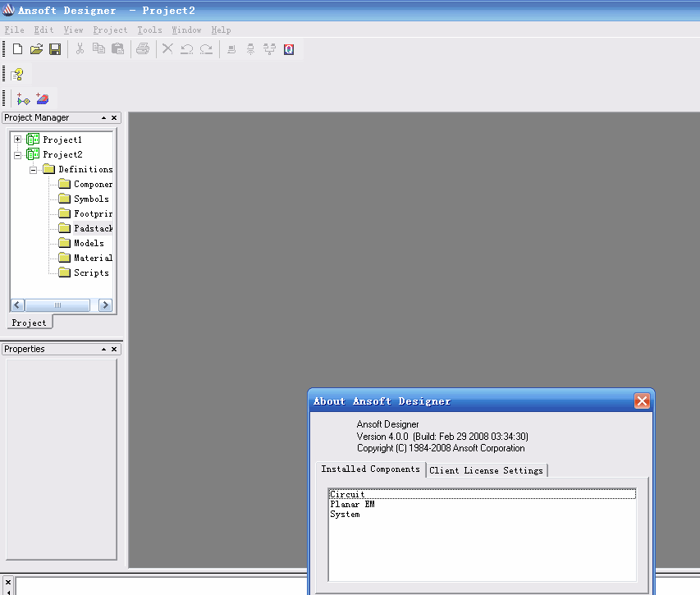Image resolution: width=700 pixels, height=595 pixels.
Task: Insert a planar EM design with the red-blue icon
Action: click(x=43, y=98)
